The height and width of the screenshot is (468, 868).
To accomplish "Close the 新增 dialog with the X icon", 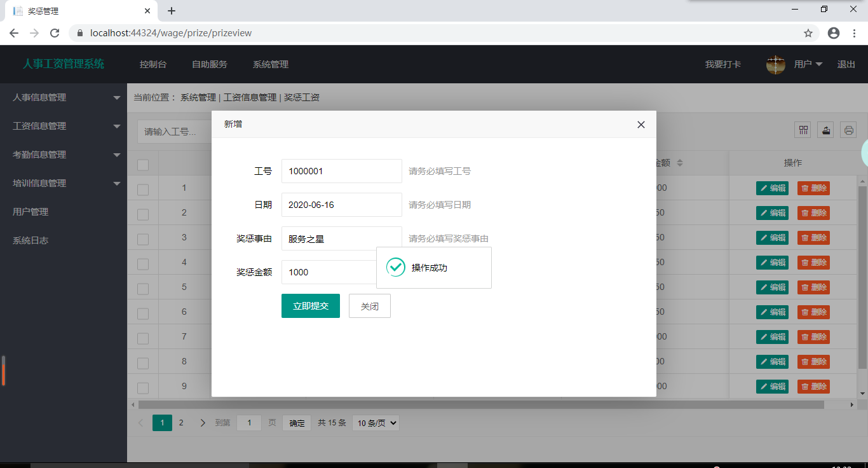I will point(641,125).
